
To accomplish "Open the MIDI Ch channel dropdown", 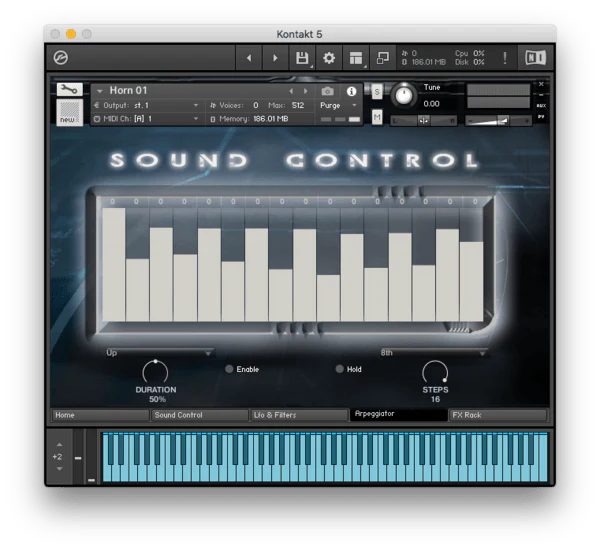I will pos(146,119).
